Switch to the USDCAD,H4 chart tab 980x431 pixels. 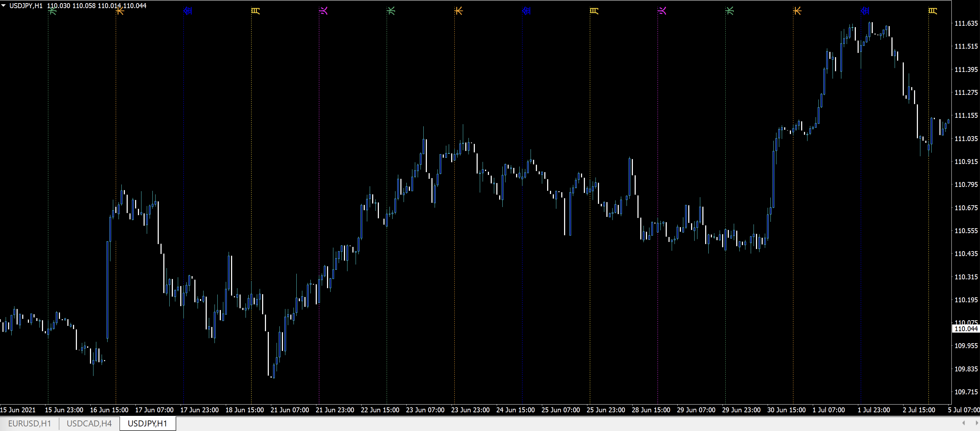coord(89,423)
